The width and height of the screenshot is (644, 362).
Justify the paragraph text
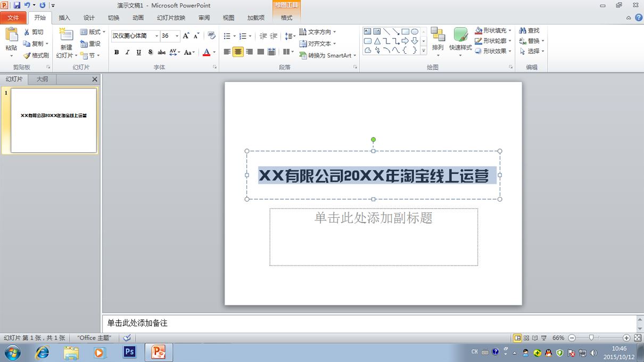pyautogui.click(x=260, y=52)
